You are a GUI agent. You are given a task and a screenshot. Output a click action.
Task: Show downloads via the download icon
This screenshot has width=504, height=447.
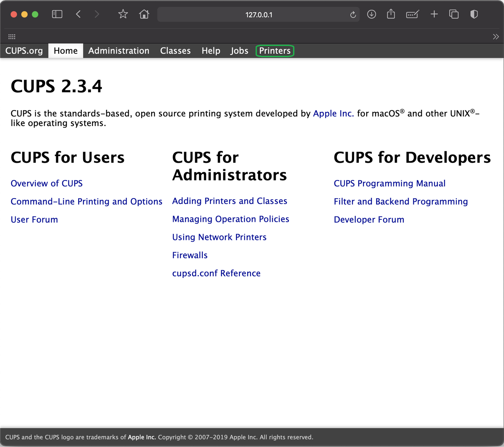pos(372,14)
